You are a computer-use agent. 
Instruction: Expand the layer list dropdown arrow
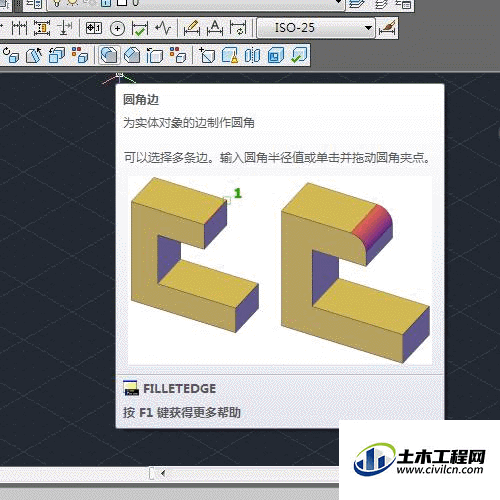tap(338, 3)
